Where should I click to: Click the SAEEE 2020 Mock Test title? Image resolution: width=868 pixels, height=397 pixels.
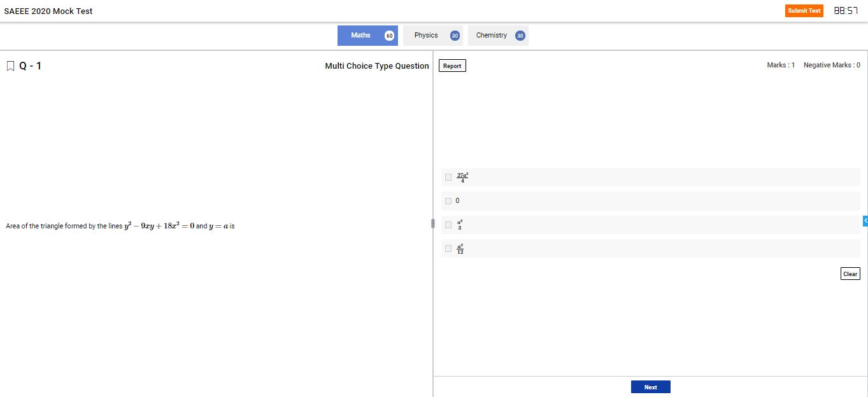(48, 11)
